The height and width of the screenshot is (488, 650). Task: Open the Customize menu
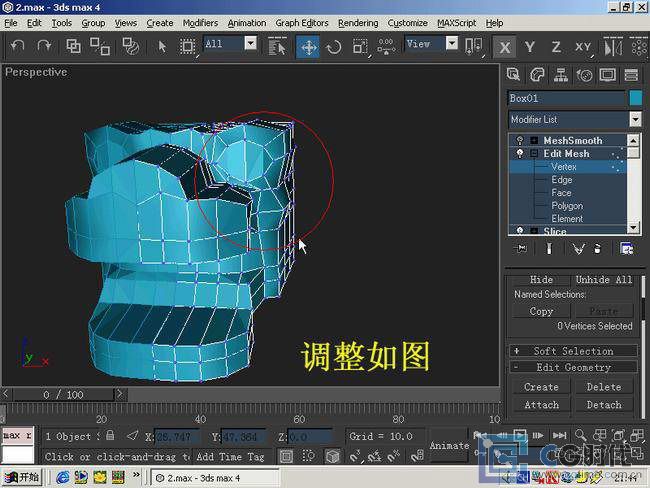407,23
